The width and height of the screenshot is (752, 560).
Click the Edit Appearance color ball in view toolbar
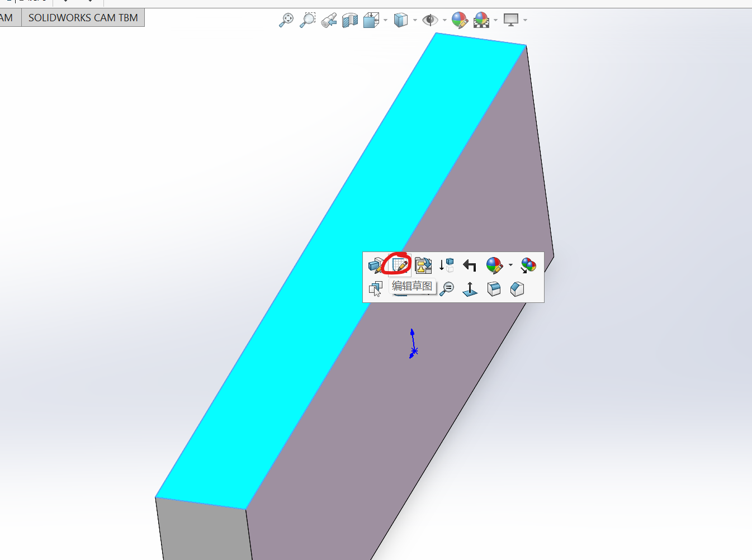point(459,20)
